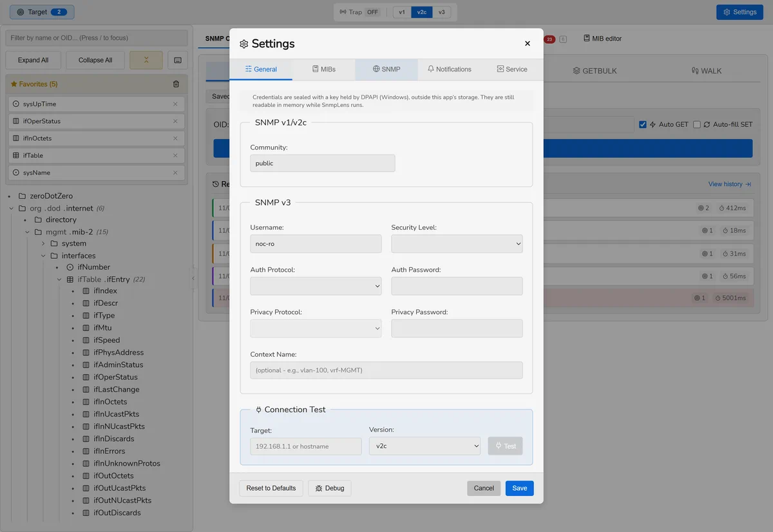Remove ifOperStatus from Favorites
Image resolution: width=773 pixels, height=532 pixels.
[x=175, y=121]
